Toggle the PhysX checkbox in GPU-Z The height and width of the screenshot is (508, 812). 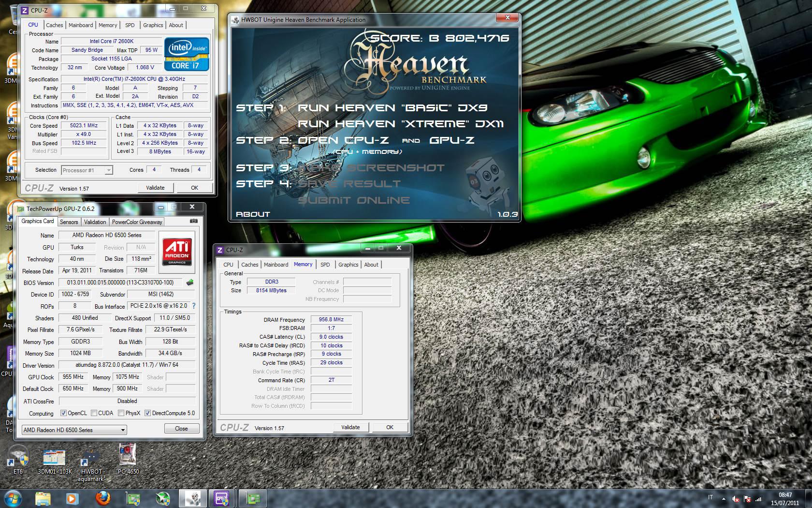click(x=121, y=413)
